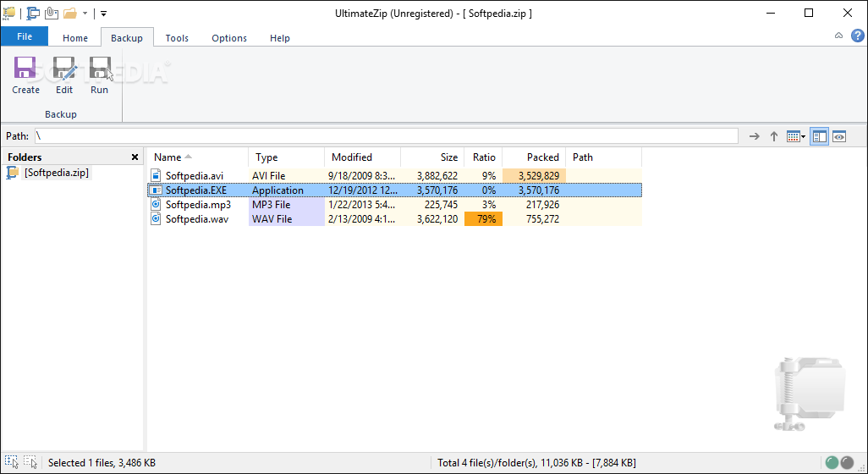Open the Help tab

coord(279,37)
